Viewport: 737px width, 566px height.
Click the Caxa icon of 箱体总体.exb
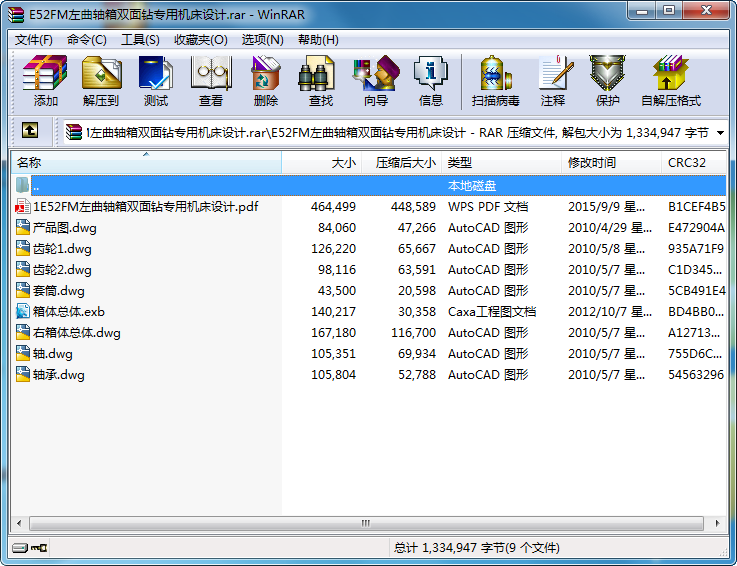click(x=23, y=311)
